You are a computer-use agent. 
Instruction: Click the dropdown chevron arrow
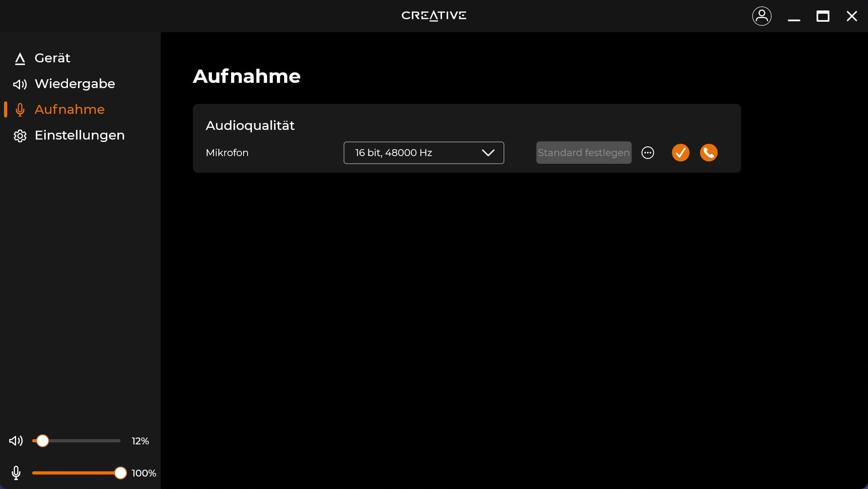coord(488,153)
